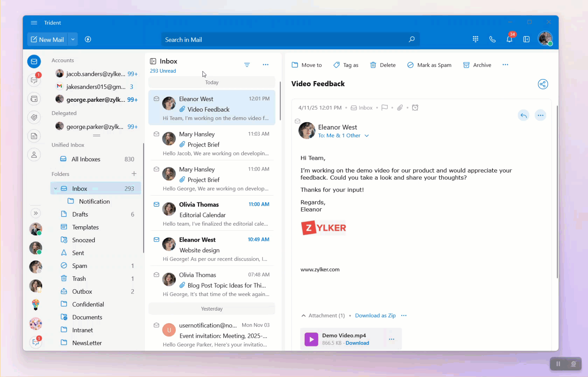The height and width of the screenshot is (377, 588).
Task: Select the Mail module icon in left rail
Action: (x=34, y=62)
